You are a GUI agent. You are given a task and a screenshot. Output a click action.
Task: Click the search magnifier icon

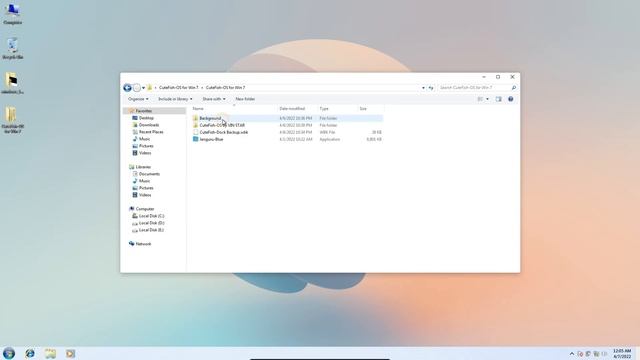click(x=514, y=88)
